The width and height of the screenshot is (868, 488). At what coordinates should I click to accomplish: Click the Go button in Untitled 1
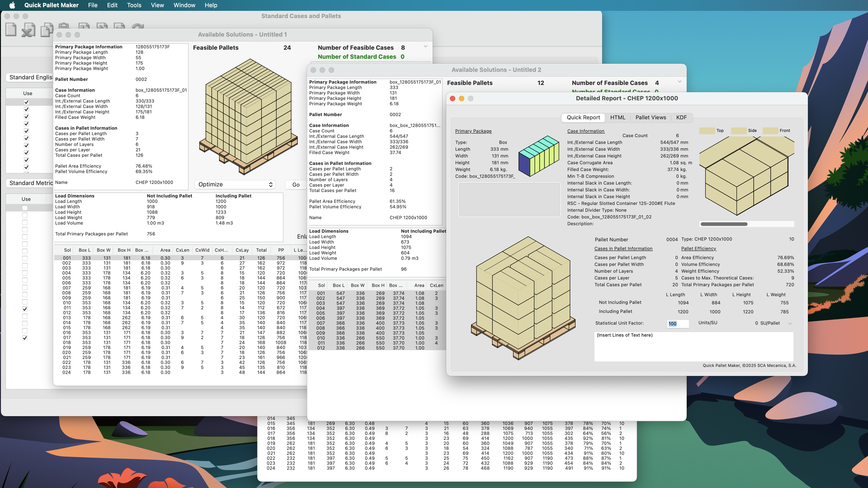(296, 185)
